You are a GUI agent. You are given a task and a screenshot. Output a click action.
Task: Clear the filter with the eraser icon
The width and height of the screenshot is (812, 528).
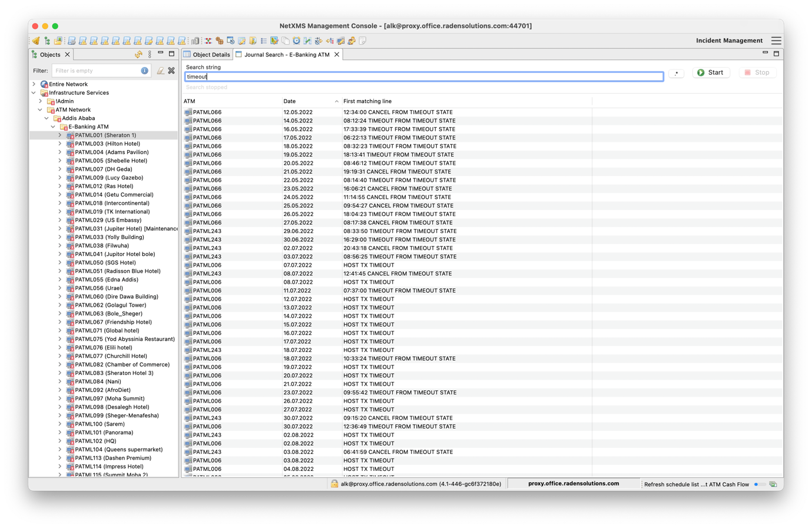coord(160,71)
